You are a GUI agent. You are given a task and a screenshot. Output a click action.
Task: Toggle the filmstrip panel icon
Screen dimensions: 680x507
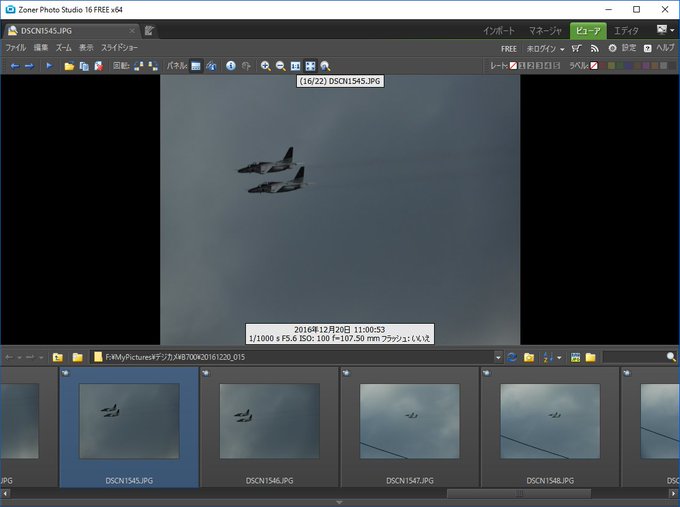(x=196, y=66)
